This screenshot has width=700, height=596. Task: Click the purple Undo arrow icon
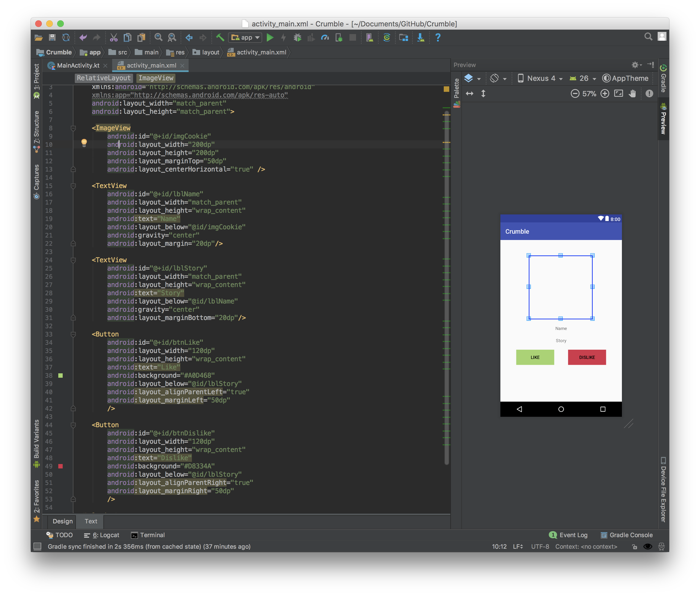point(83,37)
